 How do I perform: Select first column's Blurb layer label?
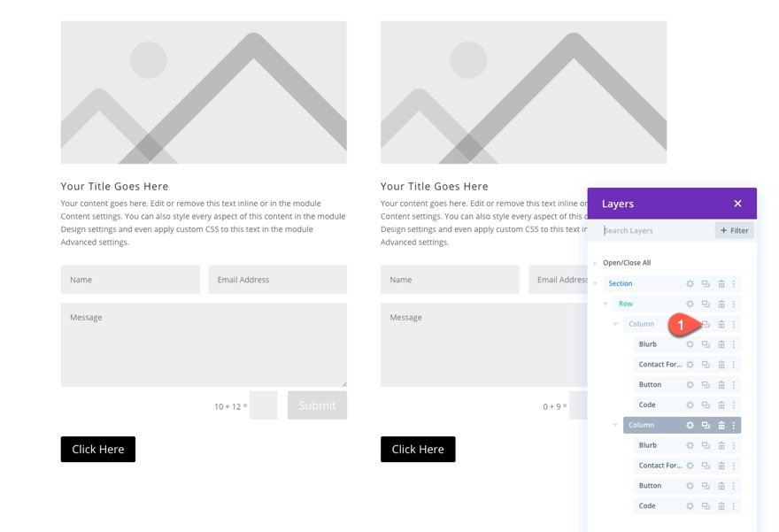[x=648, y=344]
